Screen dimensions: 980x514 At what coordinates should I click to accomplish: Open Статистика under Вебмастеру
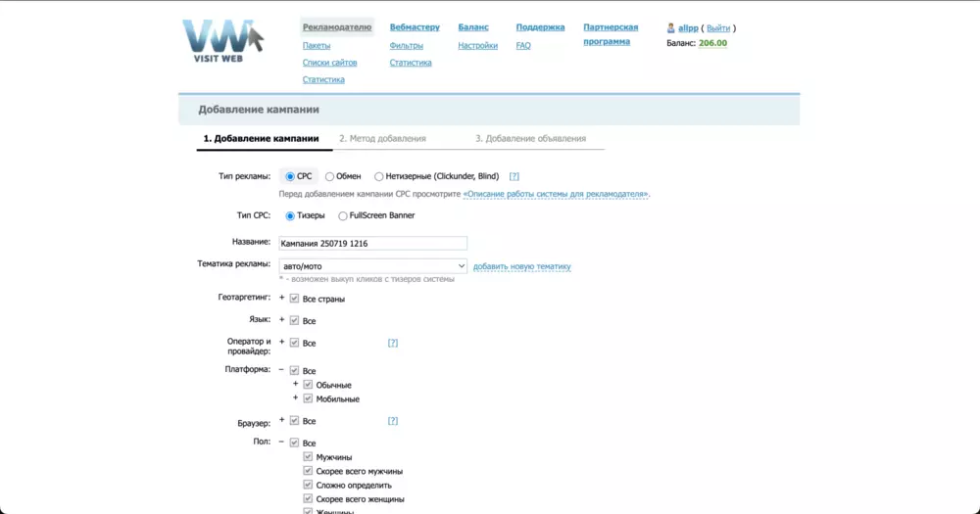coord(411,63)
